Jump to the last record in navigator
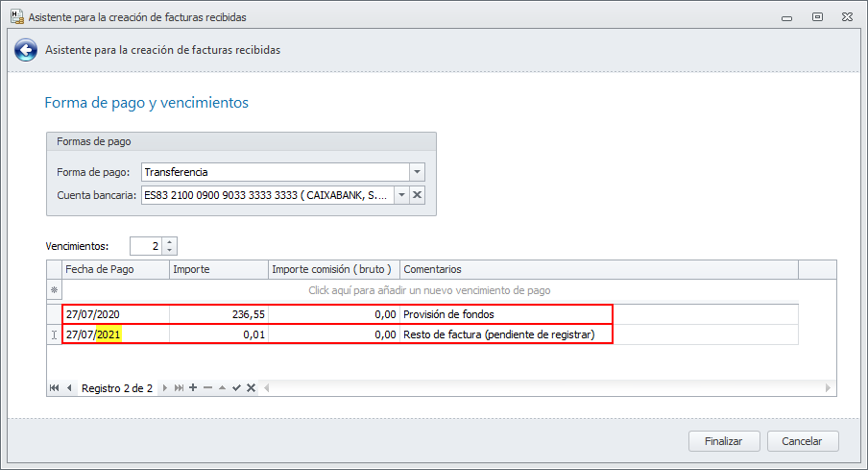The image size is (868, 470). coord(179,388)
